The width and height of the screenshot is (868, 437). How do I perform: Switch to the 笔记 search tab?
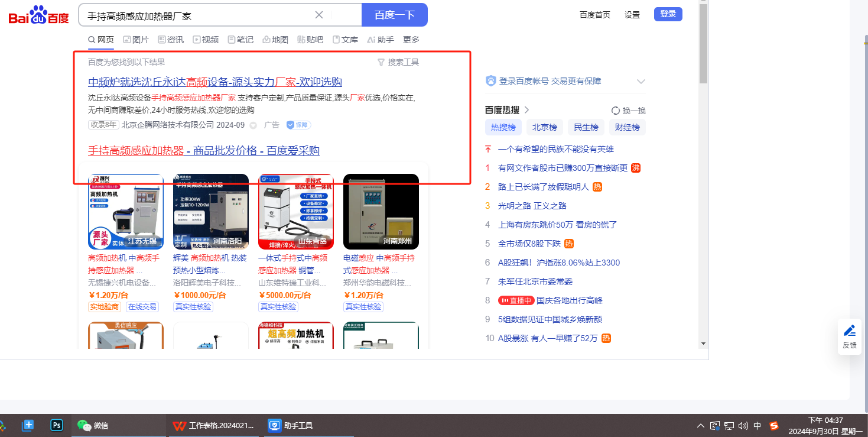coord(240,40)
